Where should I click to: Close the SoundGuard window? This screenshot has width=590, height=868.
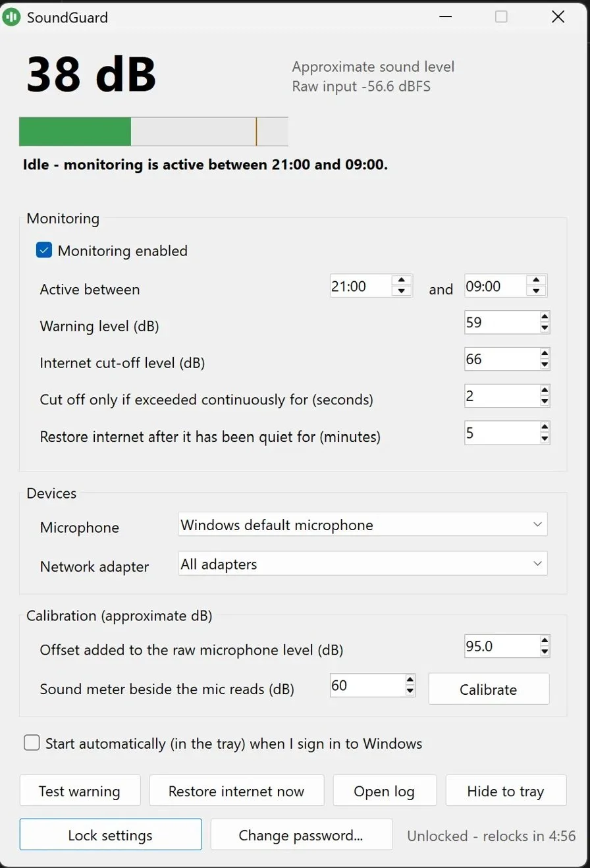pyautogui.click(x=558, y=17)
